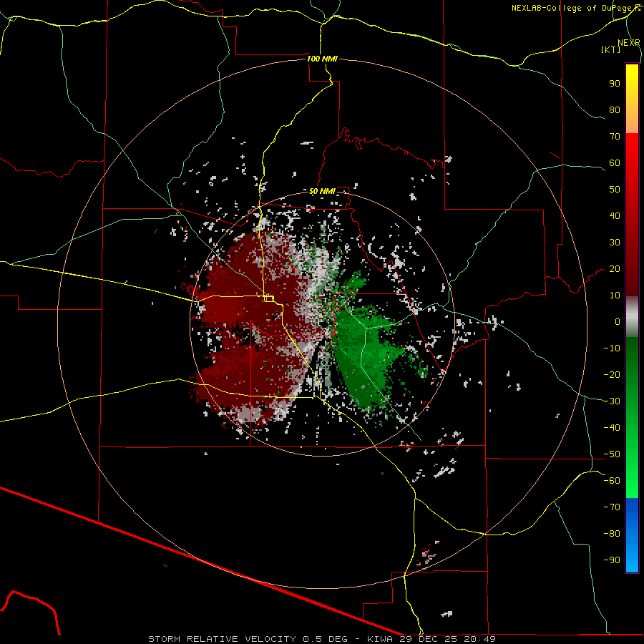Click the 40 value on the velocity scale

615,216
